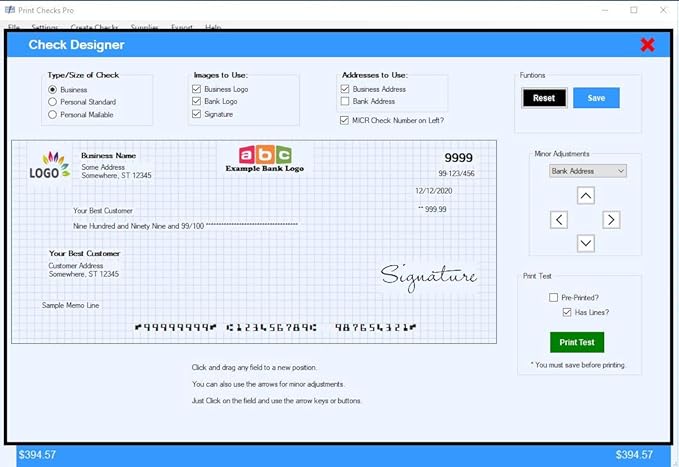Select the Signature image on the check
679x467 pixels.
tap(429, 277)
